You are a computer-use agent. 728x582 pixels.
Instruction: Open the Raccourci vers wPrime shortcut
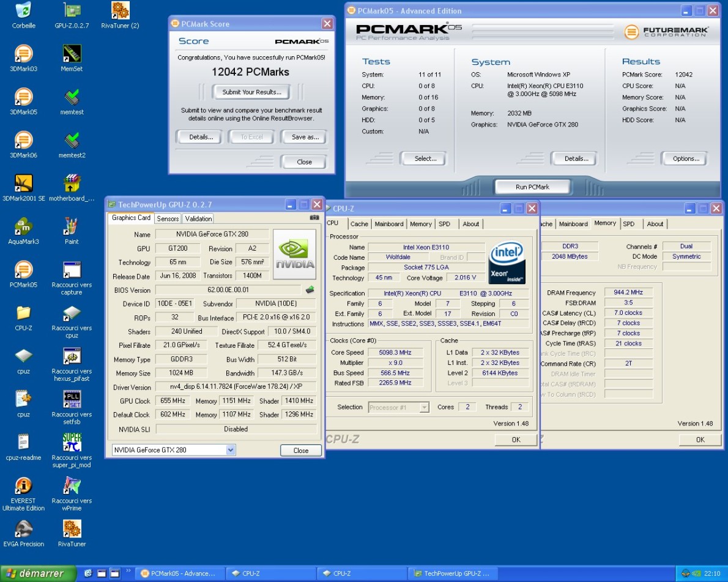72,493
